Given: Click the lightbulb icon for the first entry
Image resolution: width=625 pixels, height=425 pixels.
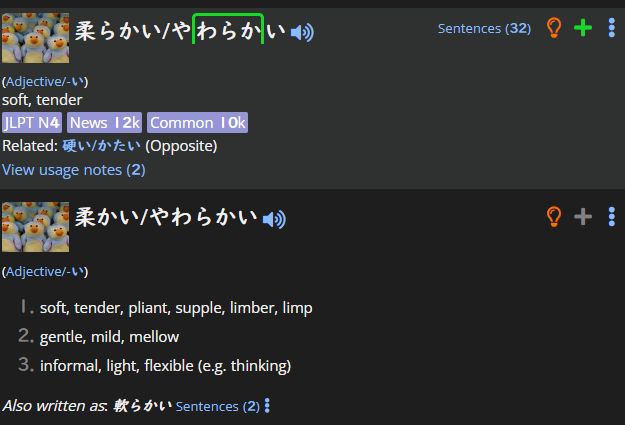Looking at the screenshot, I should pos(554,28).
